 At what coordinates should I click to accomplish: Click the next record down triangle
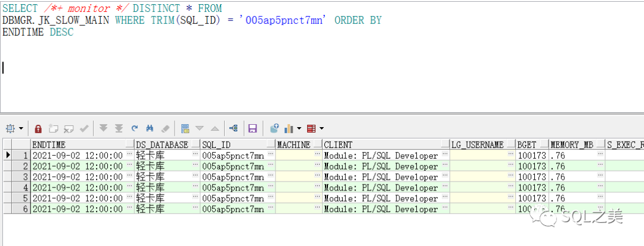click(x=200, y=129)
